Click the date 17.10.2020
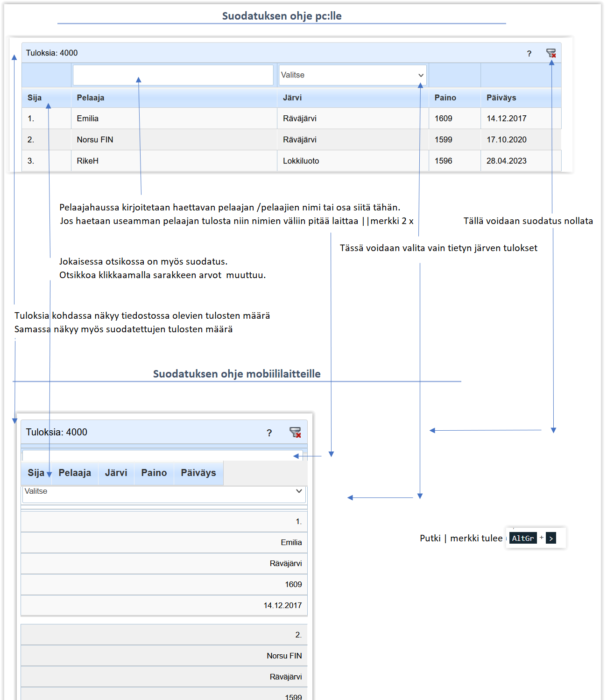This screenshot has height=700, width=607. tap(507, 140)
